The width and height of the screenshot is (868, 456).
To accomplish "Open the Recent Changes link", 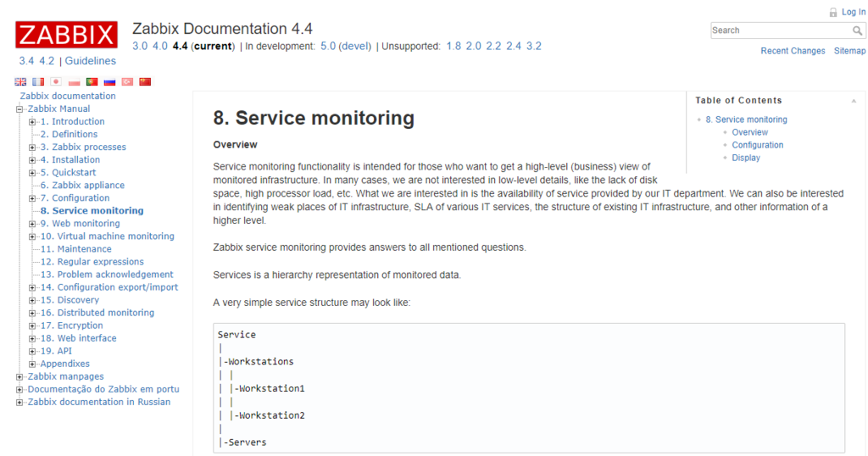I will pyautogui.click(x=793, y=51).
